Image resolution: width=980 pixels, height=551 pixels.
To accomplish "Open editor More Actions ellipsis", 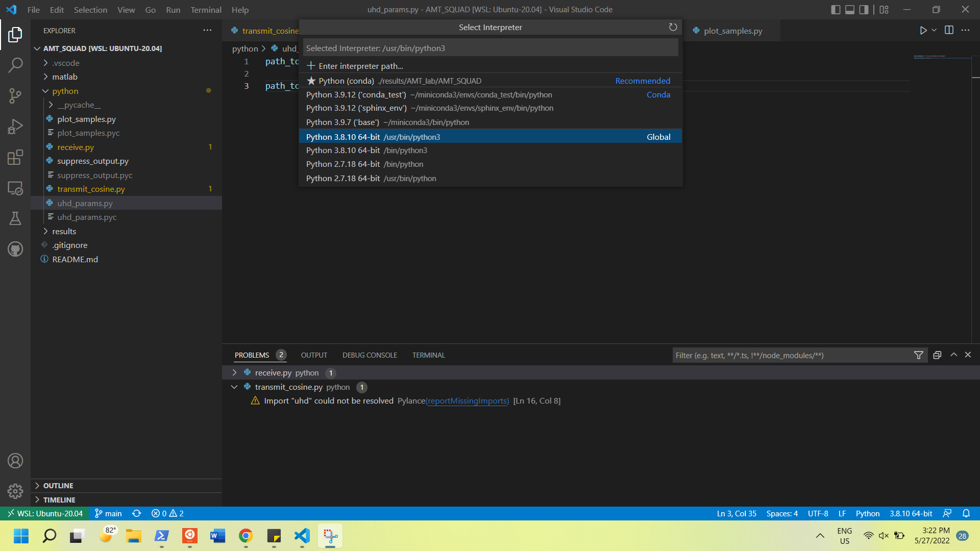I will [965, 30].
